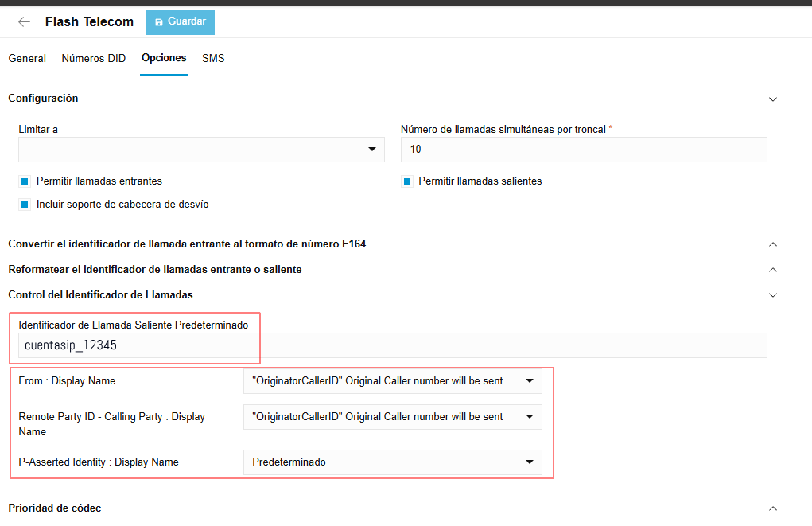Click the Flash Telecom title text
The height and width of the screenshot is (526, 812).
[89, 21]
